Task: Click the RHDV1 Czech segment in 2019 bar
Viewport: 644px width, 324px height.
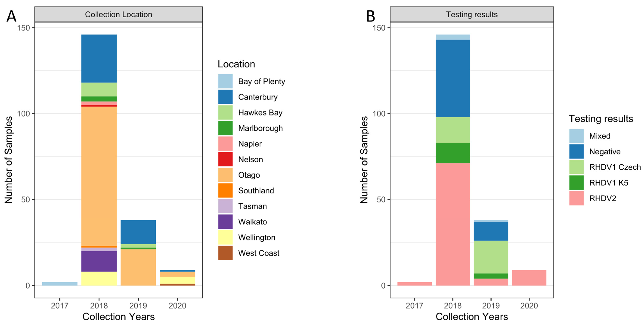Action: click(491, 257)
